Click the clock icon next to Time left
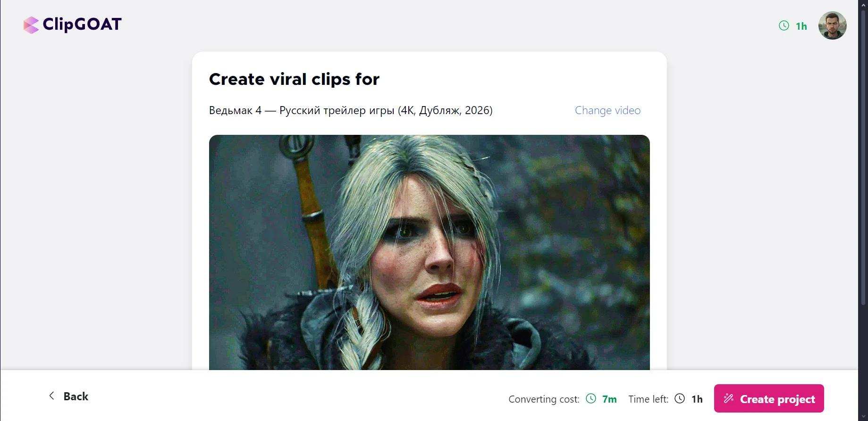868x421 pixels. (x=680, y=398)
